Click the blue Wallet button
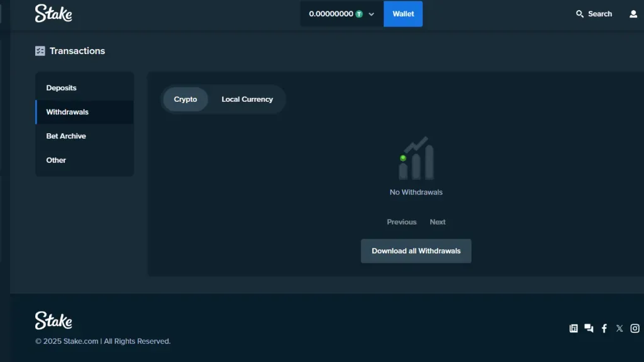This screenshot has height=362, width=644. click(403, 14)
